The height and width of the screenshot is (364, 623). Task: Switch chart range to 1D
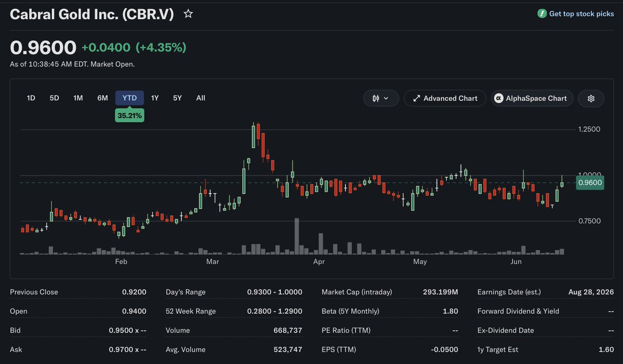[31, 98]
